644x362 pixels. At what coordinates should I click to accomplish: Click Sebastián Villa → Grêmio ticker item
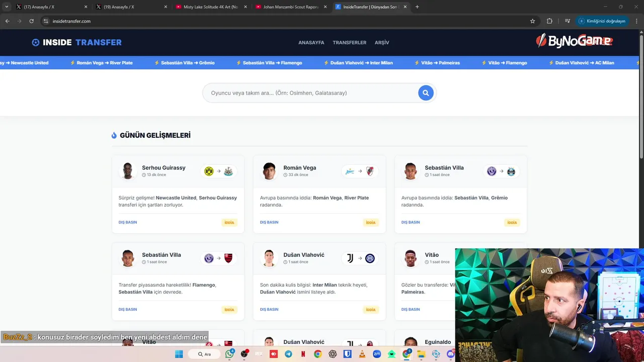184,63
